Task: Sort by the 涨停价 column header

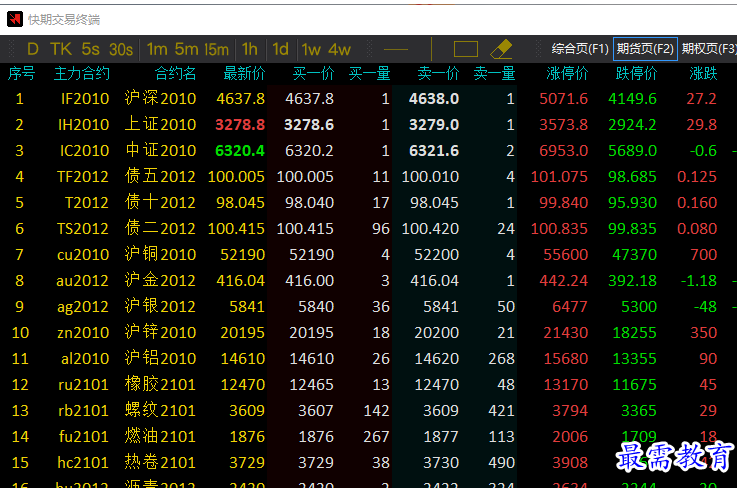Action: [567, 74]
